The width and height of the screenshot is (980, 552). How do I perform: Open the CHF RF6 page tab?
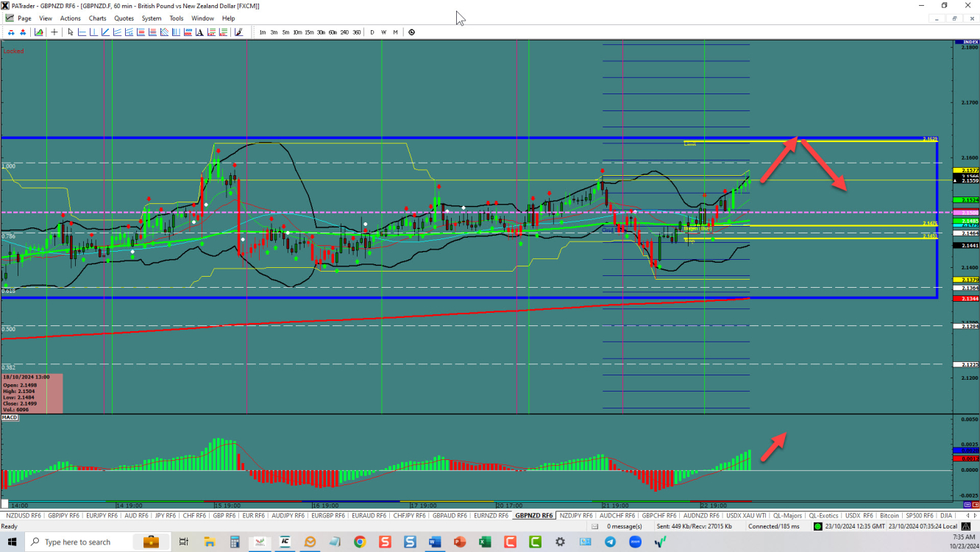click(194, 516)
